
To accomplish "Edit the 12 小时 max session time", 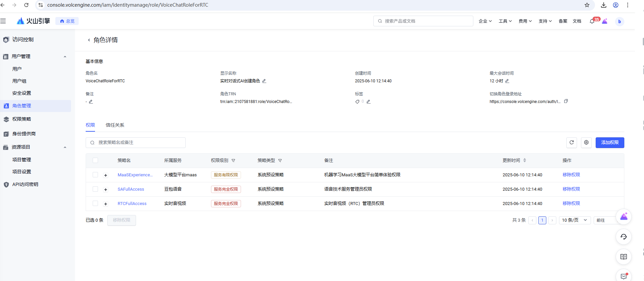I will point(507,81).
